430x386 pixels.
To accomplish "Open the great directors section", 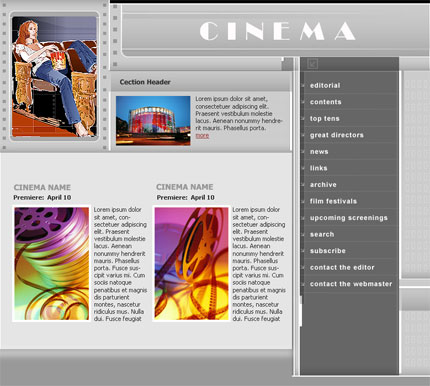I will (337, 135).
